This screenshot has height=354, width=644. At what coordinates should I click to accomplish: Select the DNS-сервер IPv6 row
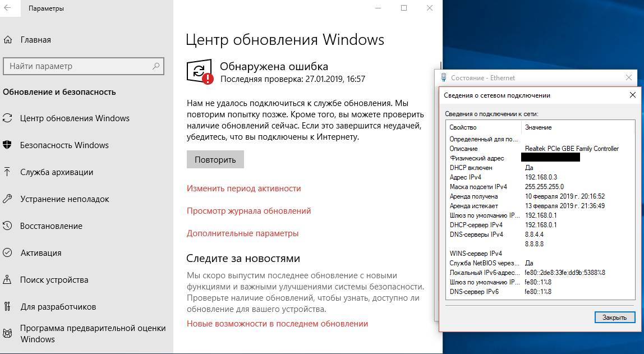[540, 292]
